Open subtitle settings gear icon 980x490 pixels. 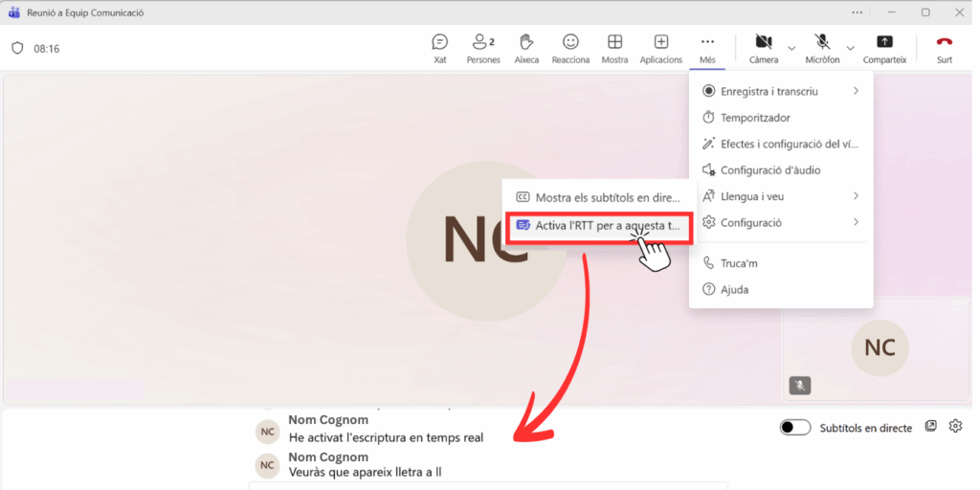954,427
